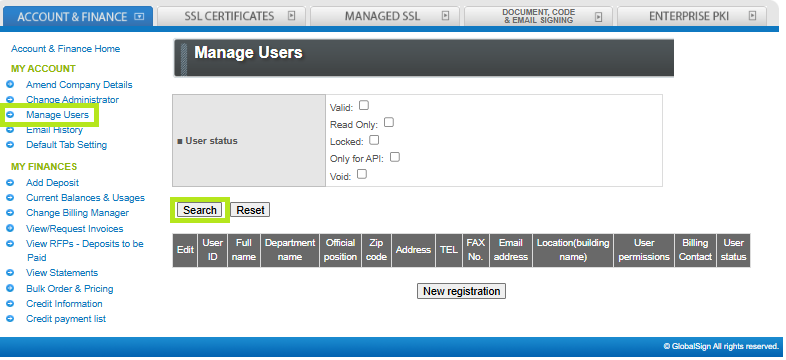Image resolution: width=786 pixels, height=360 pixels.
Task: Click the TEL column header
Action: tap(449, 250)
